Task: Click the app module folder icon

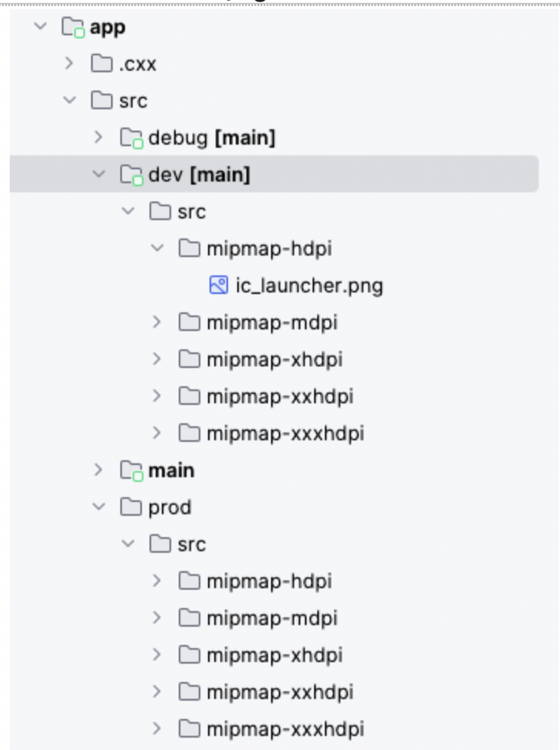Action: 73,28
